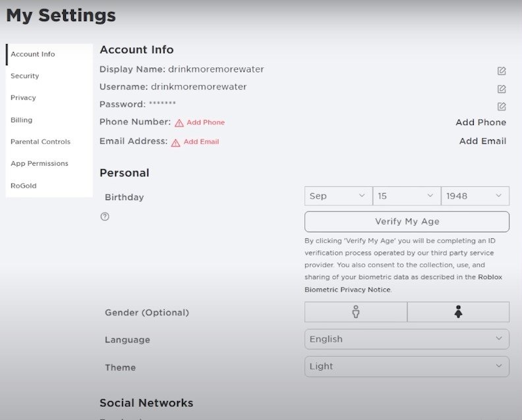
Task: Edit the Display Name with pencil icon
Action: tap(502, 71)
